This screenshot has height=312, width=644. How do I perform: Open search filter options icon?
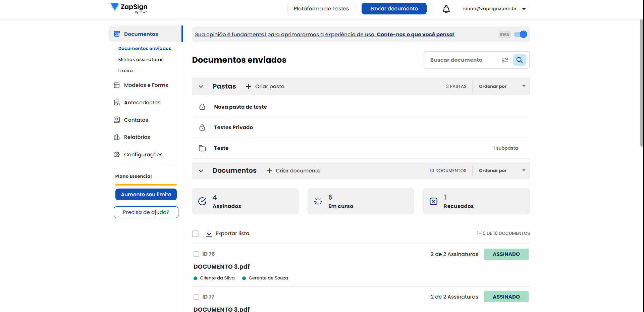505,60
